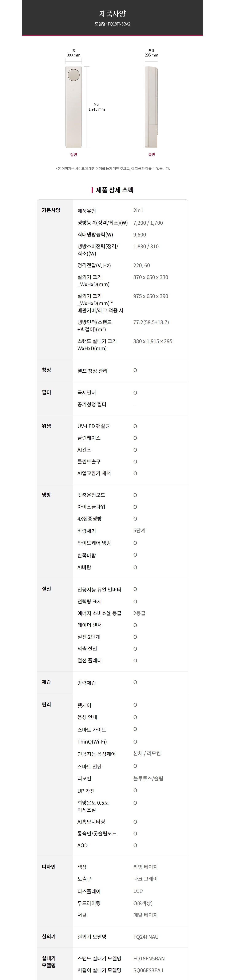Select the 편리 category cell
The width and height of the screenshot is (226, 980).
(x=55, y=775)
